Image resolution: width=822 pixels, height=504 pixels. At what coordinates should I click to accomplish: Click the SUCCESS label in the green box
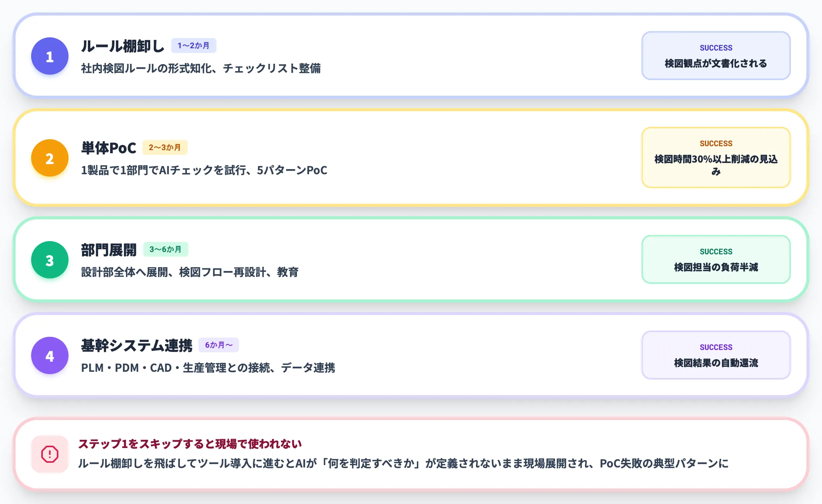click(716, 252)
